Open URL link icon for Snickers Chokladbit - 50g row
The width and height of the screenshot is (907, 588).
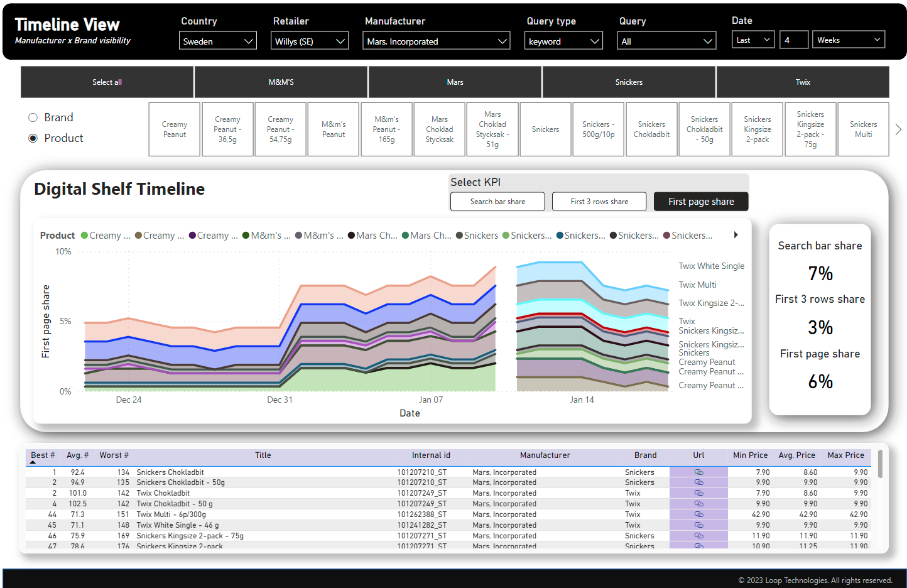(x=698, y=482)
